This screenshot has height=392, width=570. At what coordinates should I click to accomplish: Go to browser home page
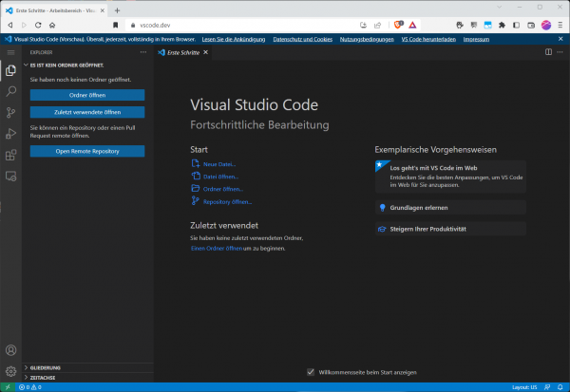point(52,25)
